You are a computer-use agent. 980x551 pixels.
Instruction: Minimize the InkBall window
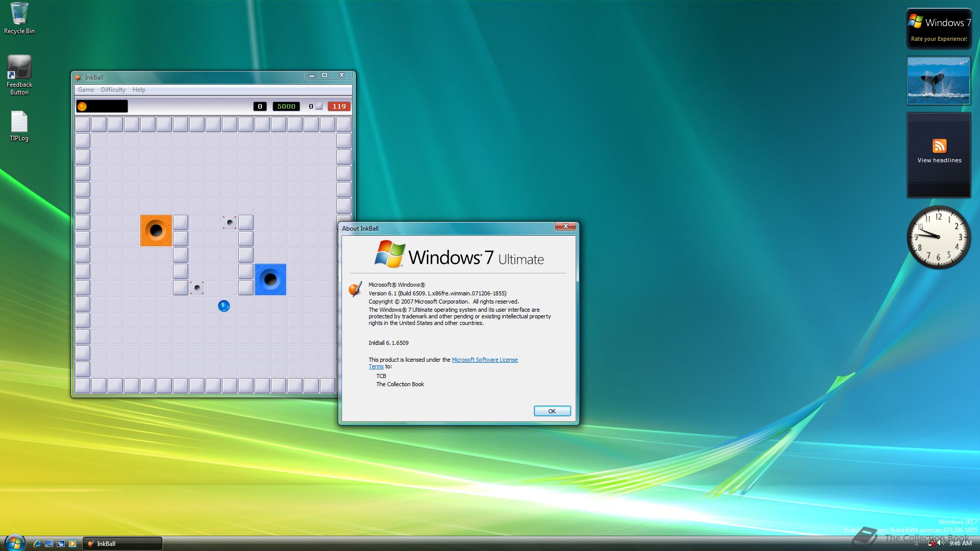point(311,76)
